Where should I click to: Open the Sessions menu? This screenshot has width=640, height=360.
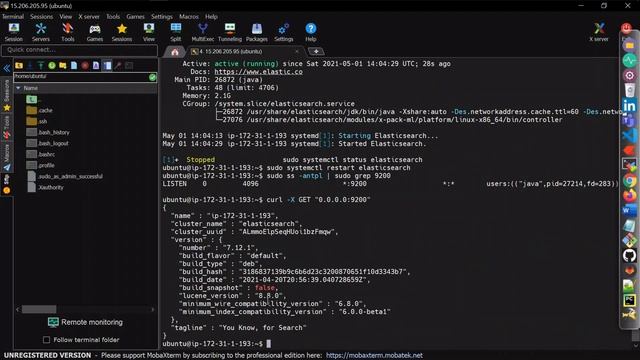point(41,17)
